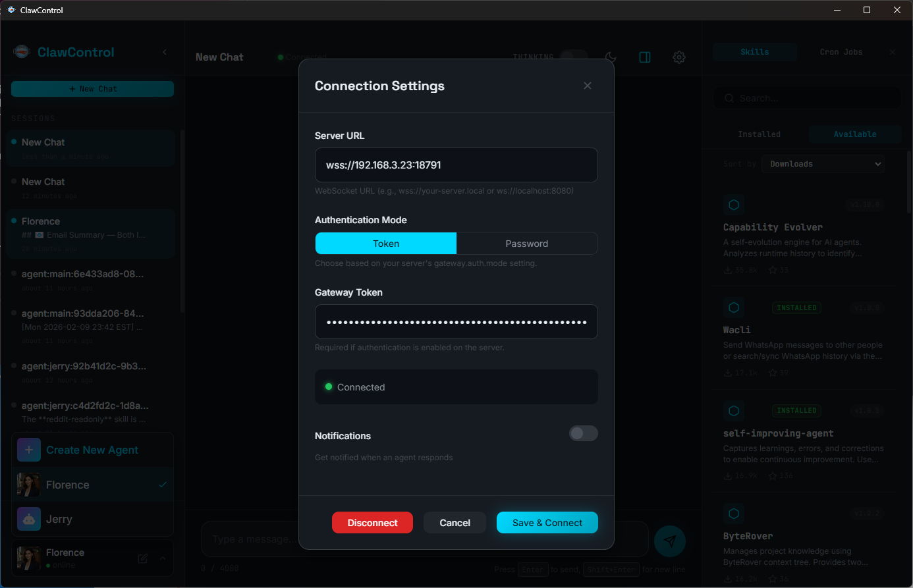Viewport: 913px width, 588px height.
Task: Collapse the sidebar with the chevron
Action: coord(164,52)
